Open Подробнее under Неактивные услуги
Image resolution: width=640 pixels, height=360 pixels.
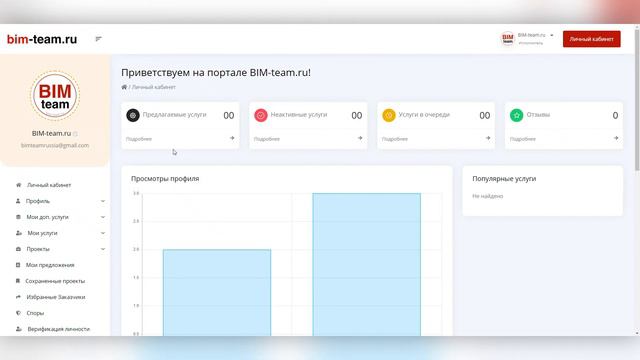click(267, 139)
